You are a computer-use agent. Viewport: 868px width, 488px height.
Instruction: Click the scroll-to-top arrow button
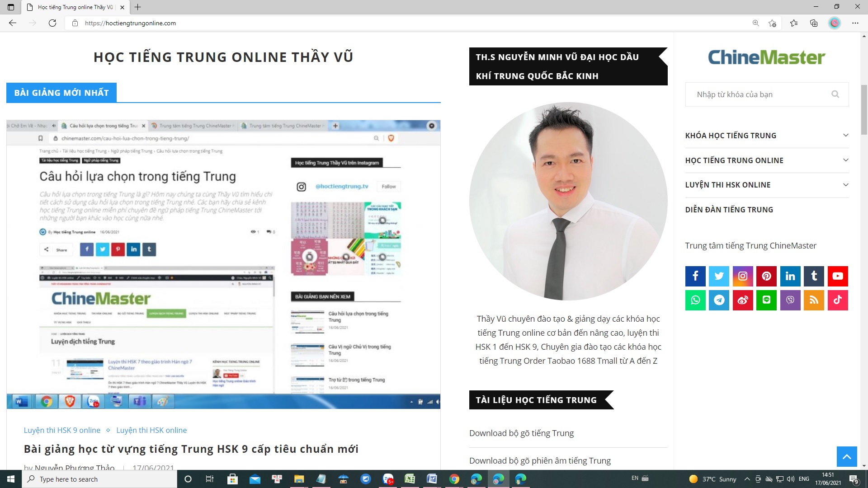846,456
